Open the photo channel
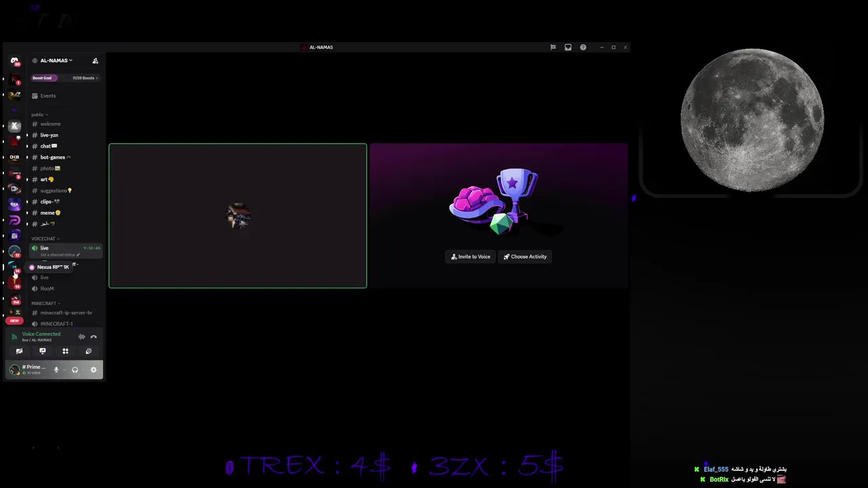 click(66, 168)
